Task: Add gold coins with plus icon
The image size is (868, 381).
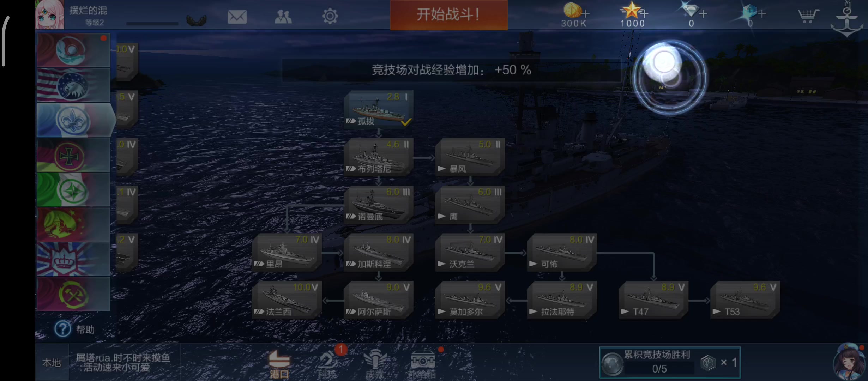Action: pos(585,14)
